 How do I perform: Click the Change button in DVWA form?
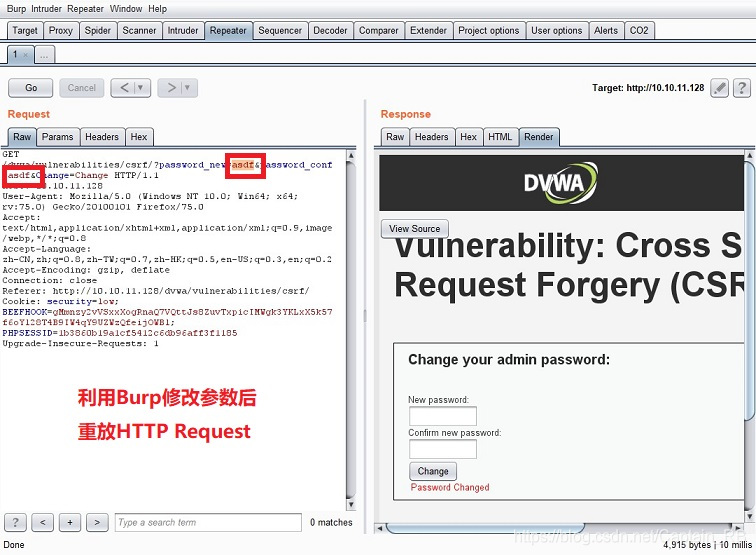click(433, 471)
